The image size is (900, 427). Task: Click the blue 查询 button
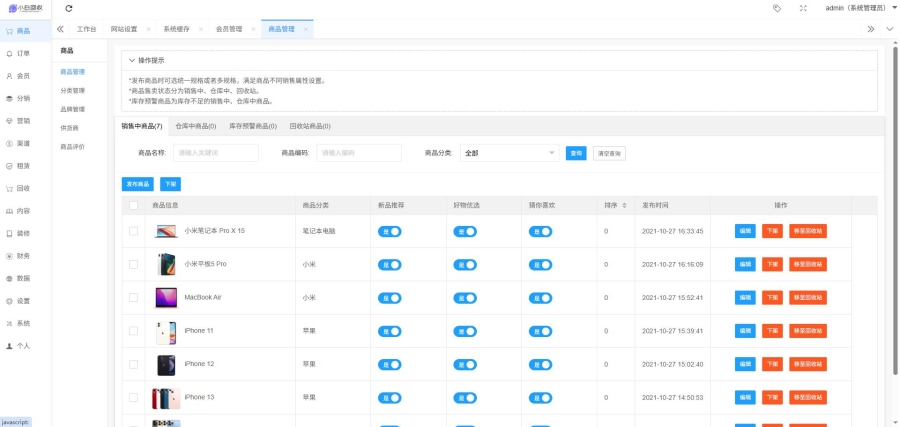[576, 153]
